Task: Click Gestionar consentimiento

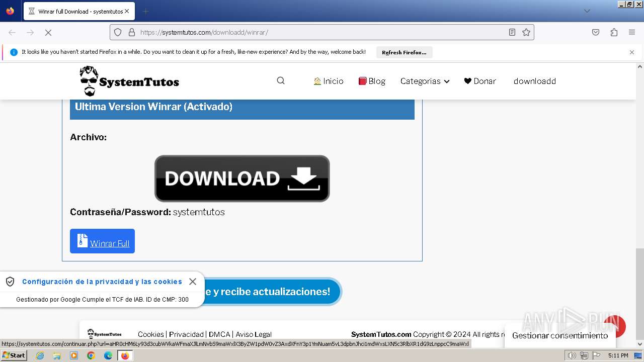Action: [x=560, y=335]
